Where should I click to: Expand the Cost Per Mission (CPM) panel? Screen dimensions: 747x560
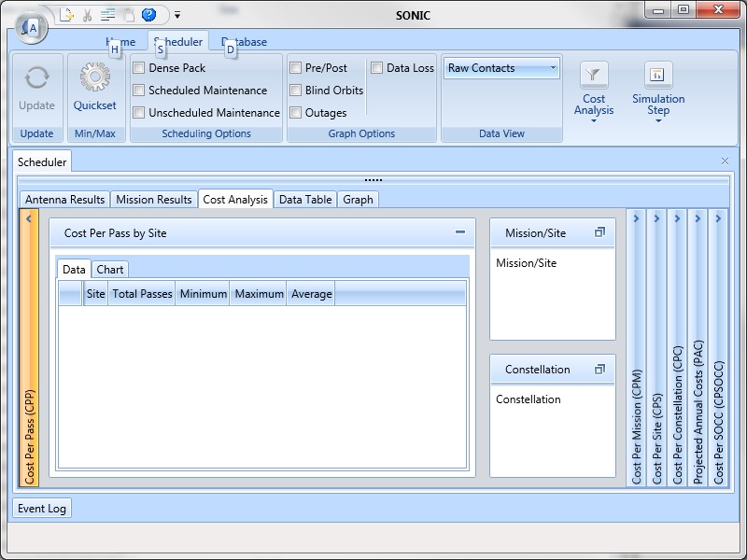636,348
